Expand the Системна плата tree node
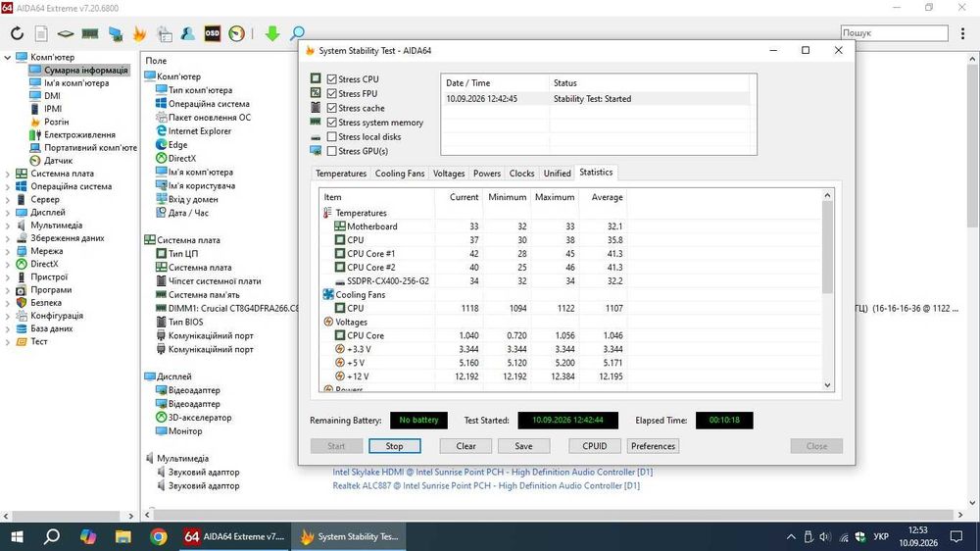 pyautogui.click(x=8, y=174)
